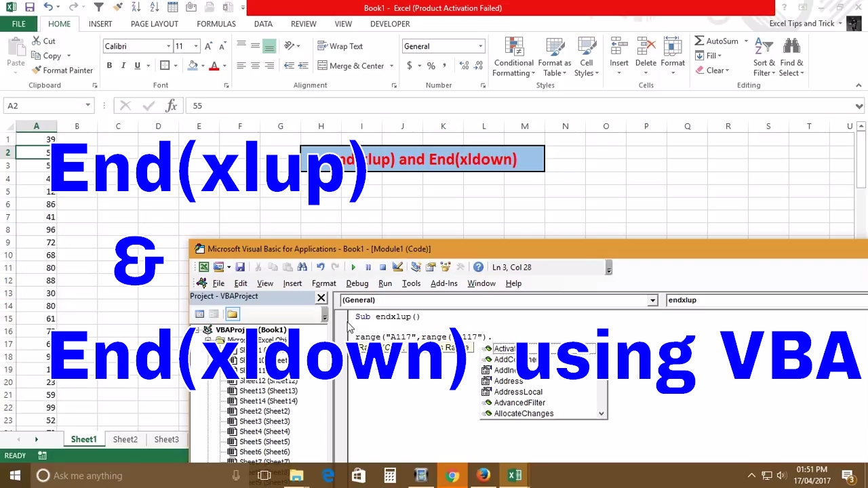Click View Microsoft Excel icon in VBA toolbar
The height and width of the screenshot is (488, 868).
pyautogui.click(x=203, y=267)
